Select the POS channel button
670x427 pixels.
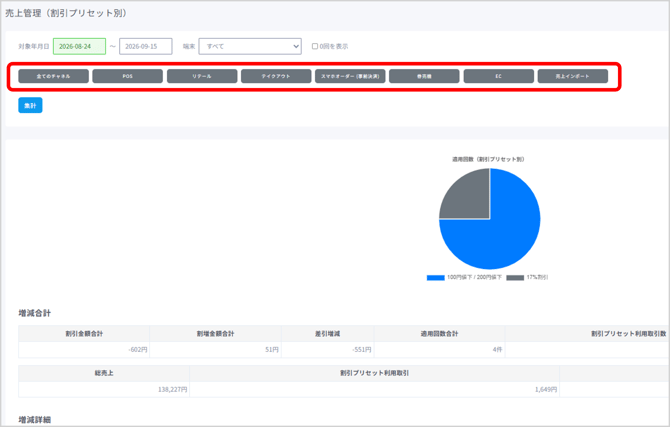pyautogui.click(x=127, y=76)
